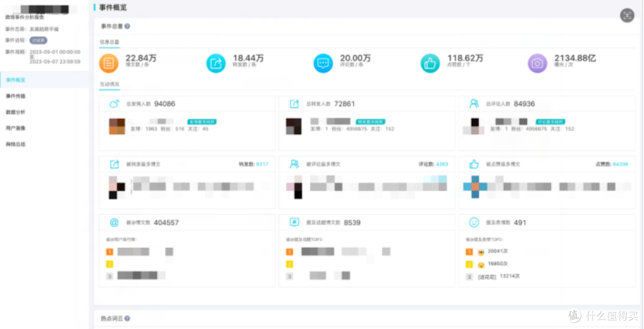Click the rank 3 badge in topics TOP3 list

(x=290, y=276)
